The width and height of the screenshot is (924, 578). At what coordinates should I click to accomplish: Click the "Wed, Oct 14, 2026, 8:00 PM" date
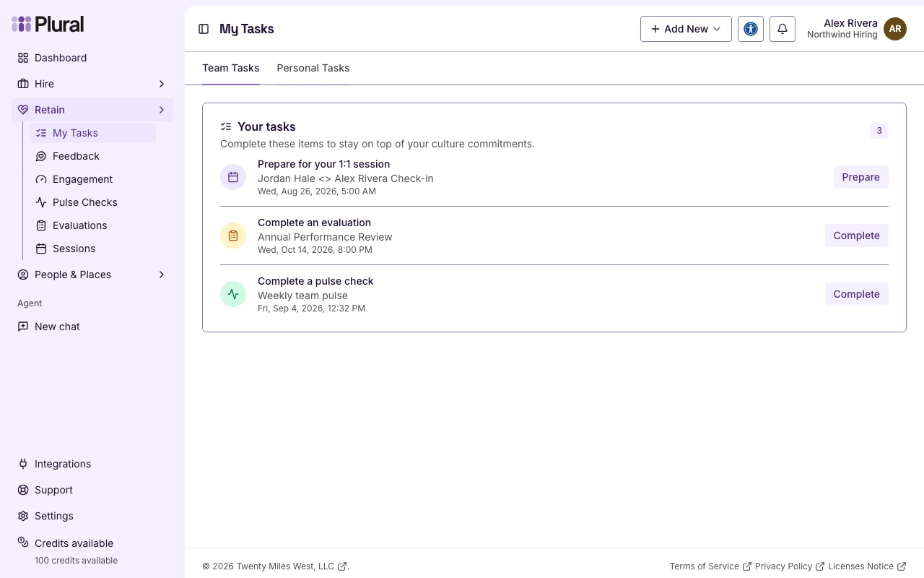pos(315,250)
